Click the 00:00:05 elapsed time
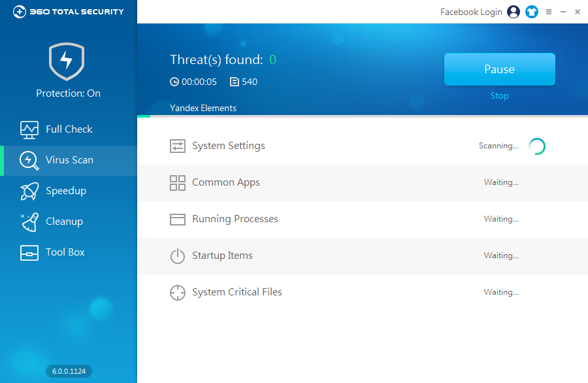Image resolution: width=588 pixels, height=383 pixels. (x=199, y=82)
